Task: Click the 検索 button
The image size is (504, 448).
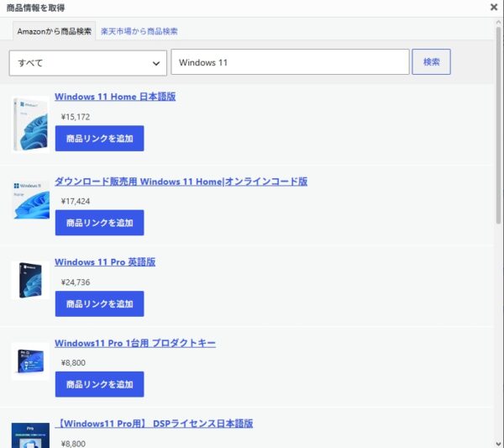Action: pos(431,61)
